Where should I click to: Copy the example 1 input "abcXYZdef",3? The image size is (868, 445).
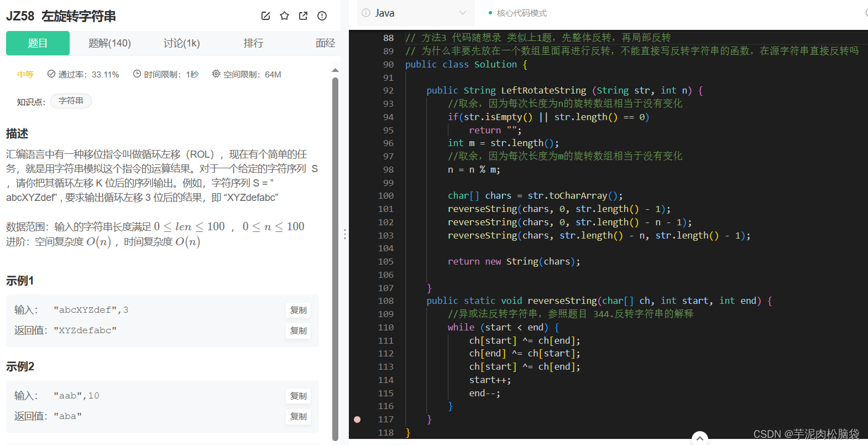299,310
